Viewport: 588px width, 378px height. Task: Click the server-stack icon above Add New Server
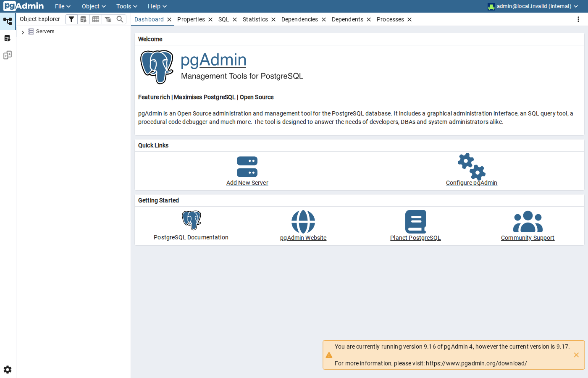click(247, 167)
